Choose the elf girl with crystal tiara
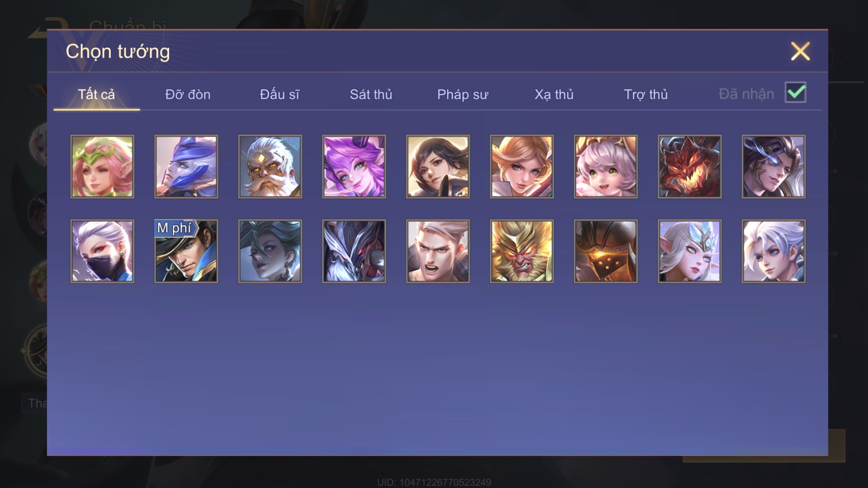Screen dimensions: 868x488 click(690, 251)
